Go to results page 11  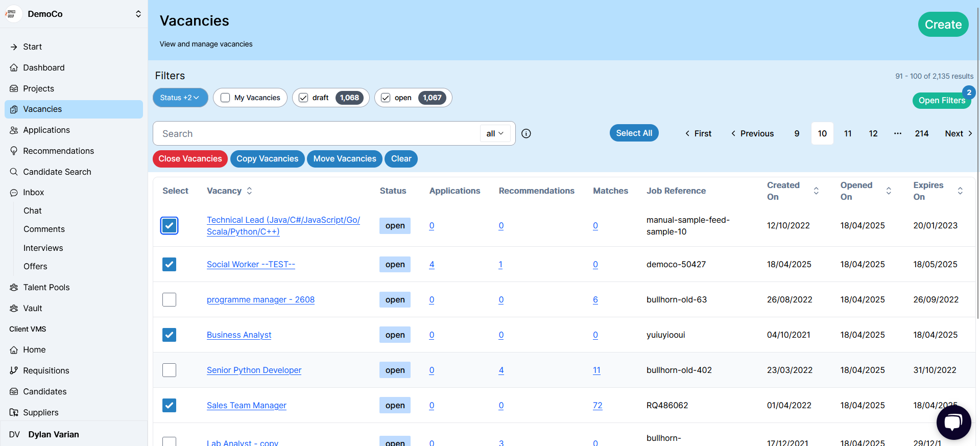(x=847, y=133)
